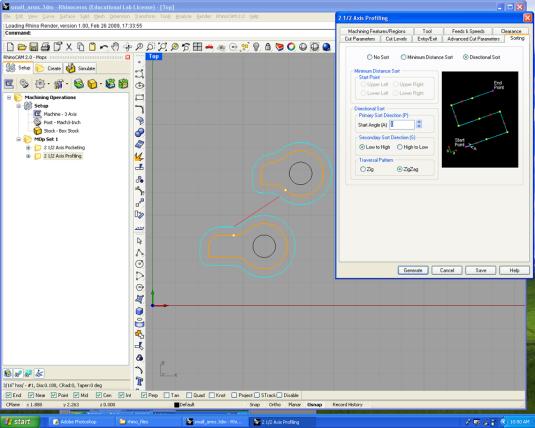Click the Help button in dialog
535x428 pixels.
click(514, 270)
